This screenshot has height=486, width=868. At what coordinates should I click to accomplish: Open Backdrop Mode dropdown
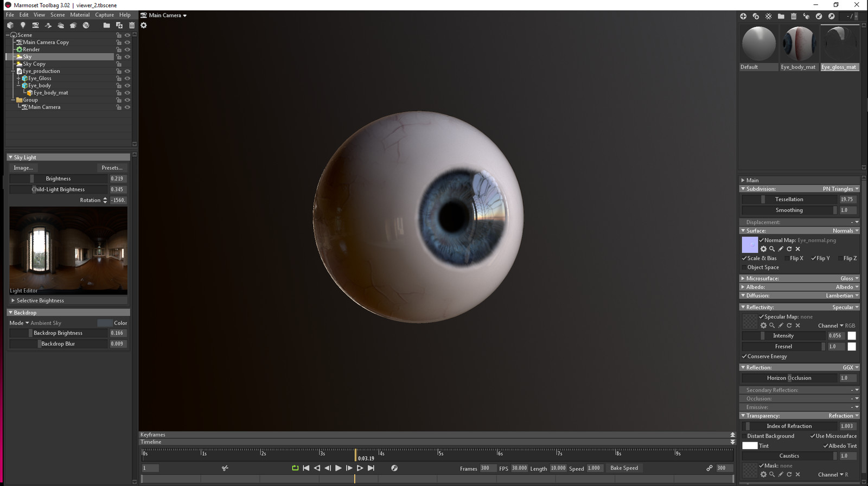click(x=19, y=323)
